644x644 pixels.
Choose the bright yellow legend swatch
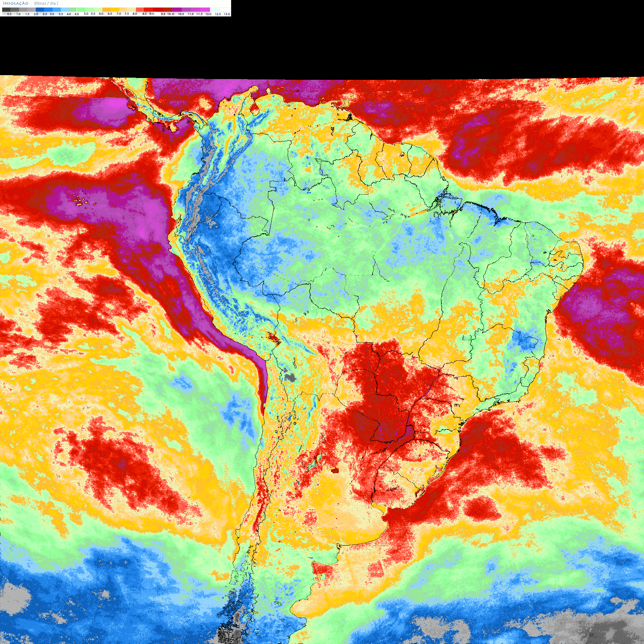(115, 10)
